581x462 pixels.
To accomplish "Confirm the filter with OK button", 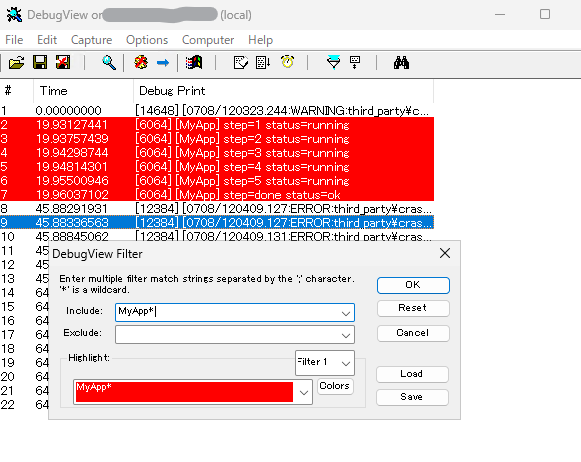I will (x=413, y=285).
